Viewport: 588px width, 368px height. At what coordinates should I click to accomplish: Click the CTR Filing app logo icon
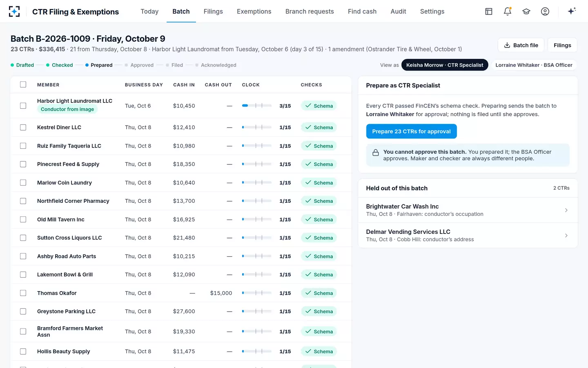pyautogui.click(x=14, y=11)
